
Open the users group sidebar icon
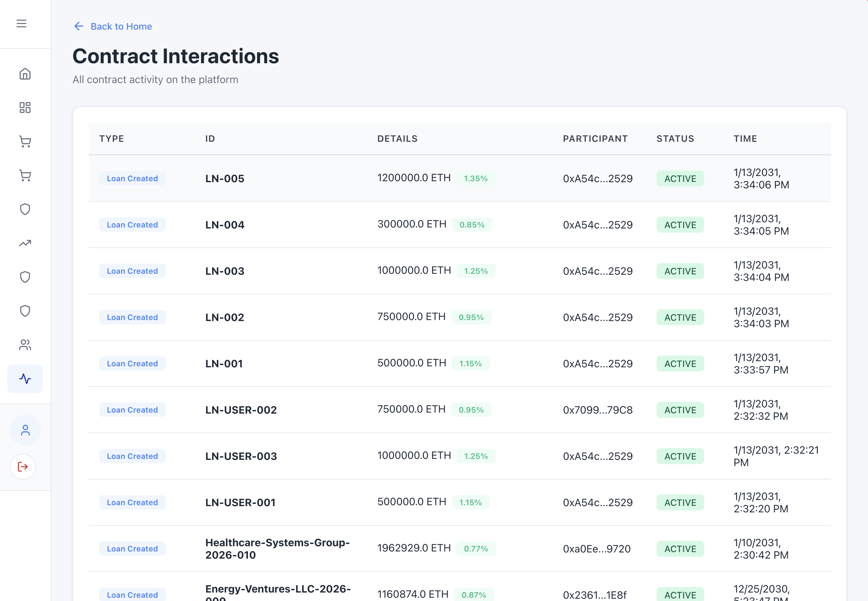(x=25, y=345)
